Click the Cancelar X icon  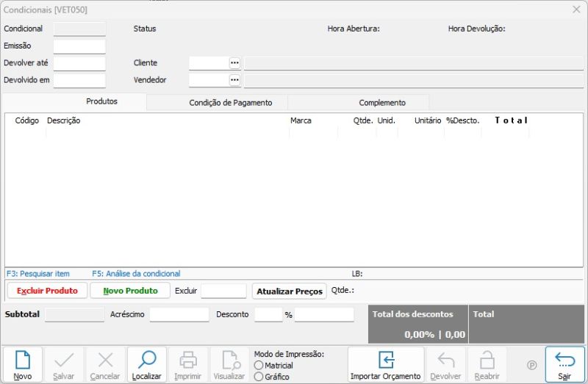(105, 360)
